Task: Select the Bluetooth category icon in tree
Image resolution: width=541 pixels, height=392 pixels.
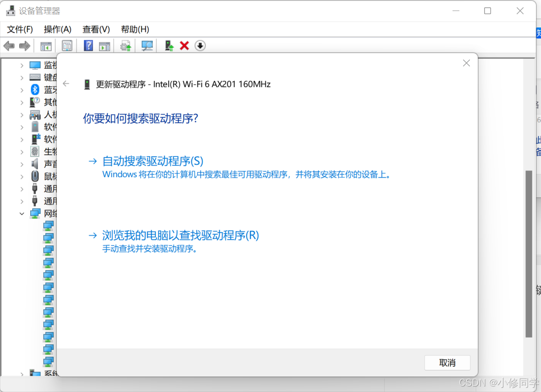Action: click(35, 90)
